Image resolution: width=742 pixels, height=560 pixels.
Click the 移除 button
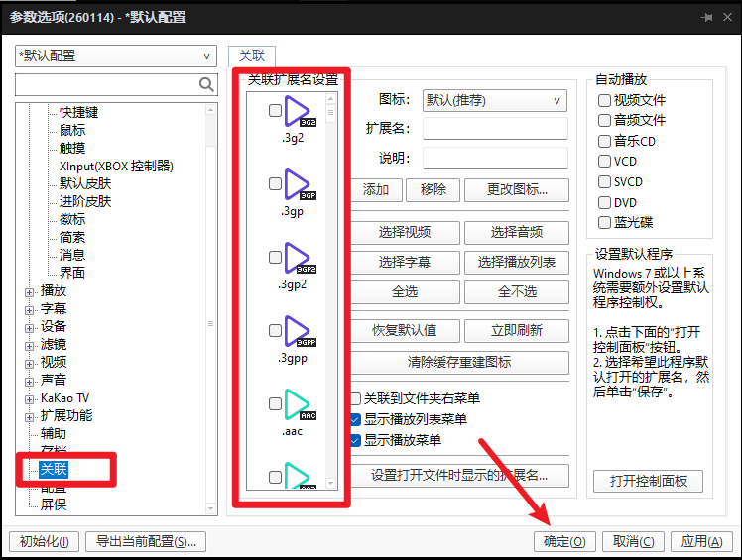[433, 190]
